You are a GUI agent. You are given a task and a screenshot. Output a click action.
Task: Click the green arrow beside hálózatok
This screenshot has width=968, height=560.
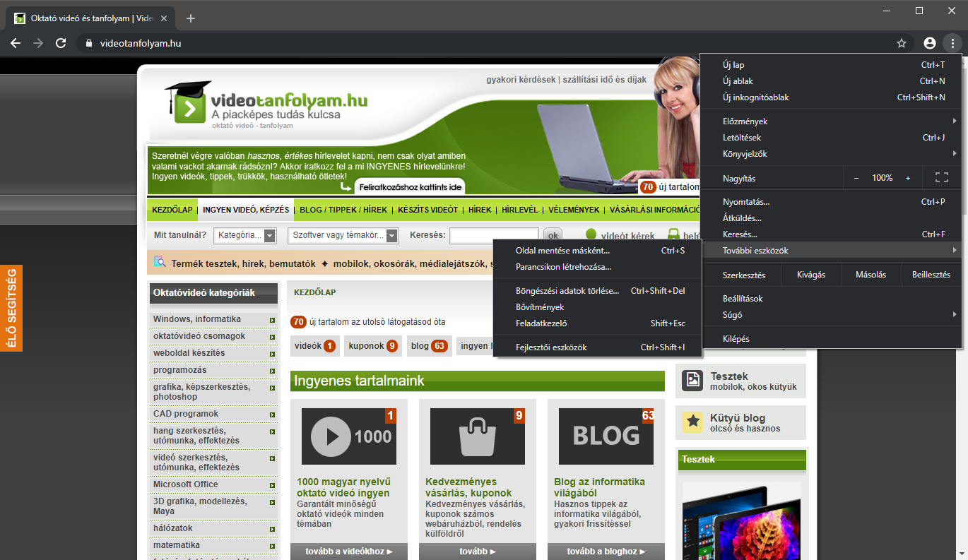click(272, 529)
